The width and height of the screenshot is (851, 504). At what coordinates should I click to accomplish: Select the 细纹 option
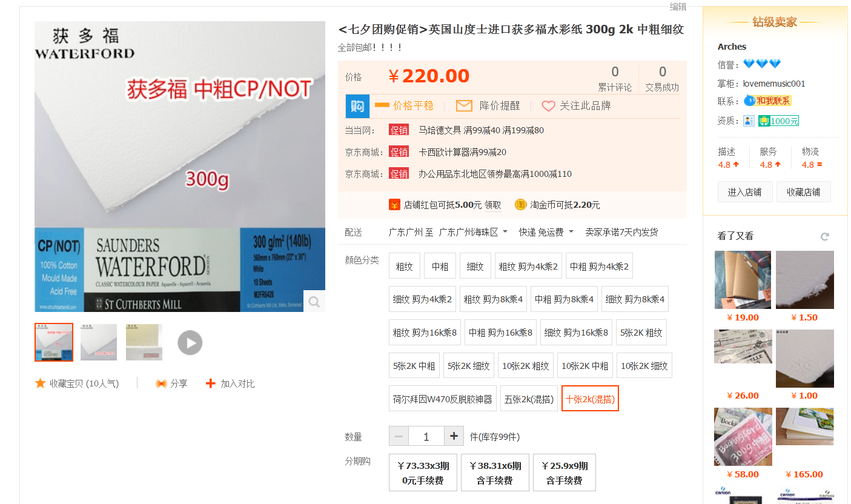pyautogui.click(x=475, y=266)
